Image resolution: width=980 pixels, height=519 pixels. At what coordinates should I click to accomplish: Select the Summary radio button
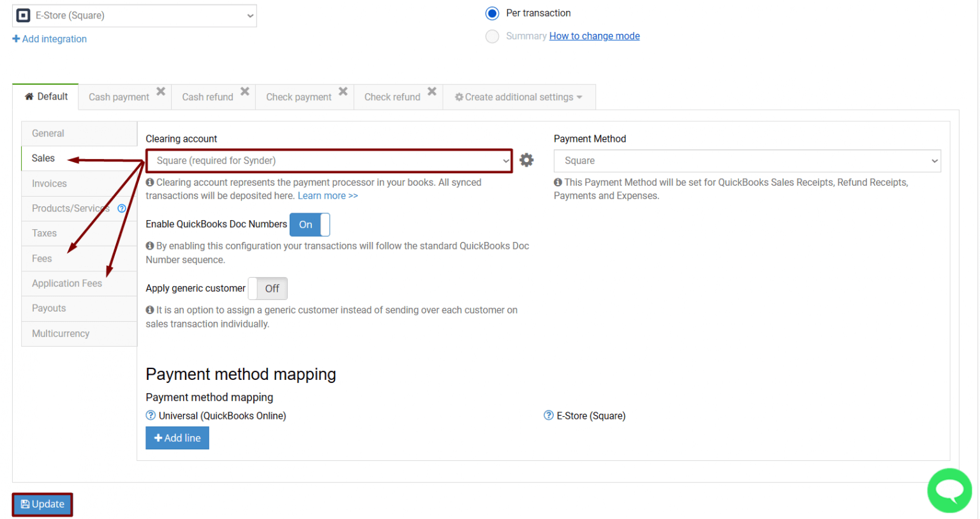coord(492,36)
